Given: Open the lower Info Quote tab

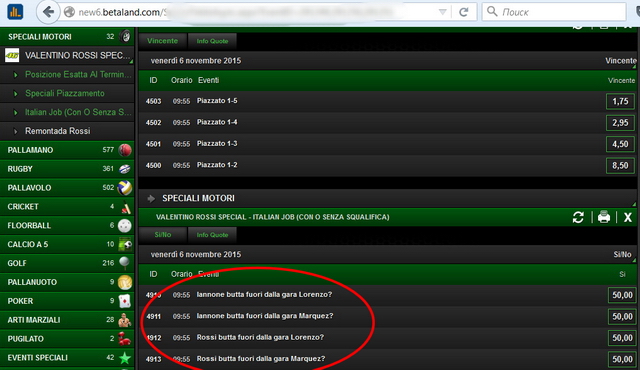Looking at the screenshot, I should (x=212, y=235).
